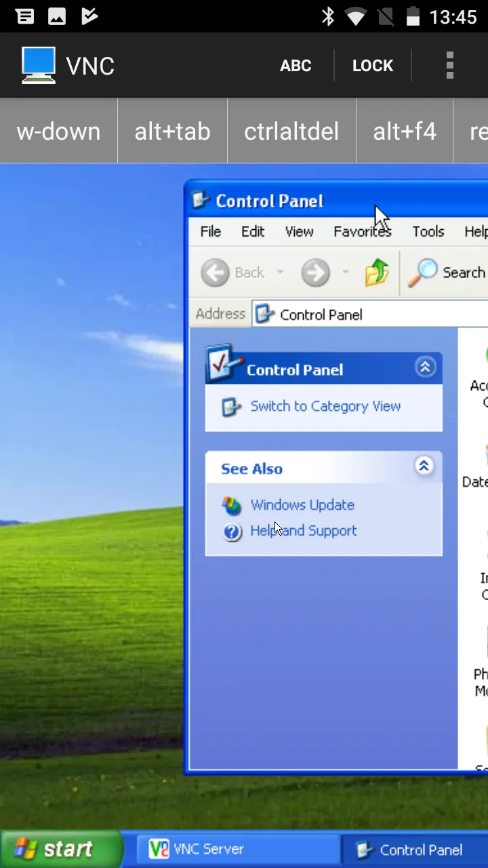The width and height of the screenshot is (488, 868).
Task: Click the Address bar Control Panel icon
Action: (x=265, y=315)
